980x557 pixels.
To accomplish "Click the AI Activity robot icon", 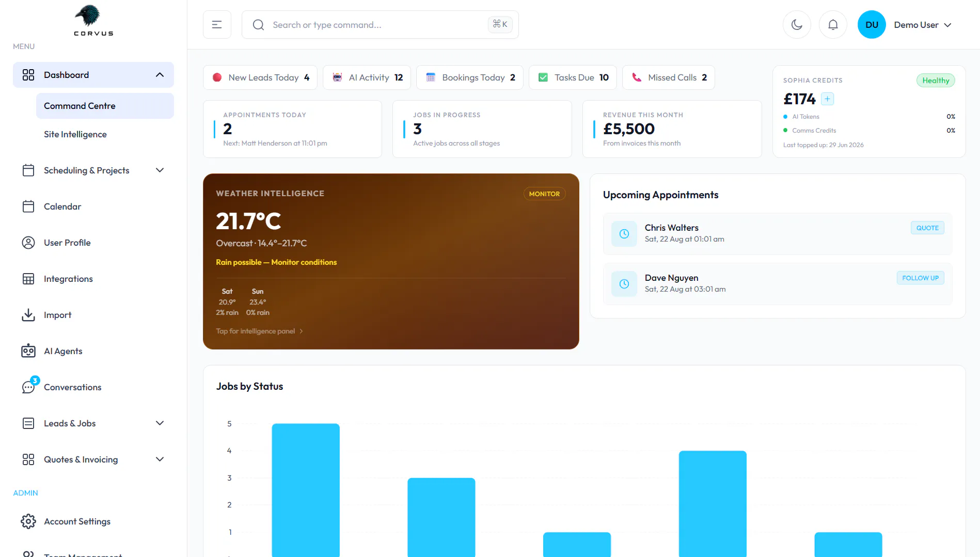I will (x=337, y=77).
